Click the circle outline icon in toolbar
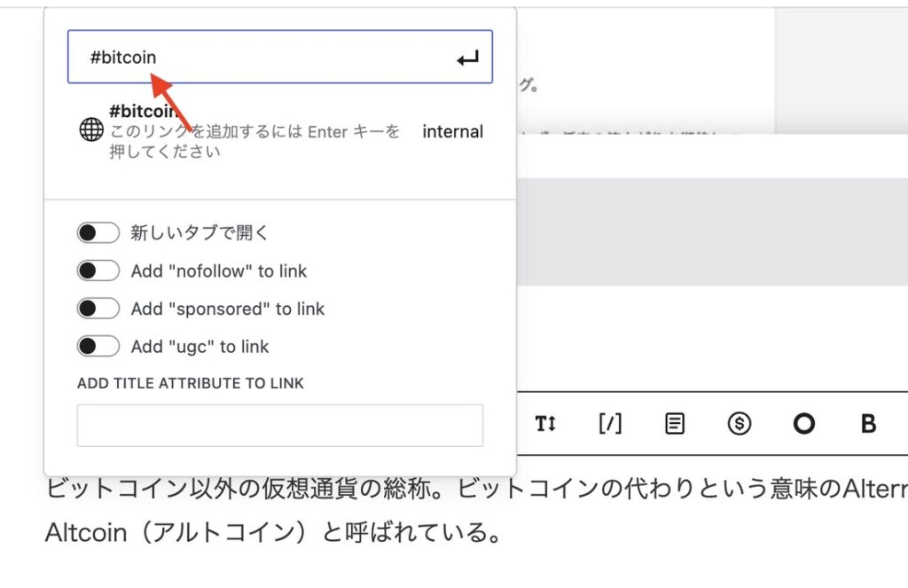This screenshot has width=908, height=588. pos(803,424)
